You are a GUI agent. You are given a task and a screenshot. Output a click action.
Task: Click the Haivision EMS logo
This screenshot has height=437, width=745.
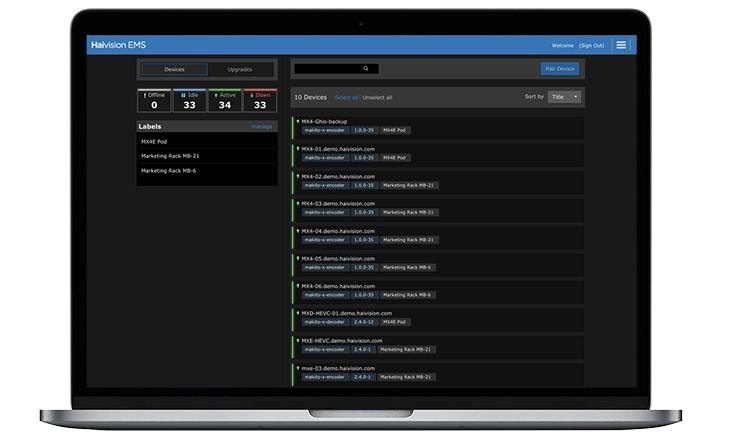click(119, 45)
